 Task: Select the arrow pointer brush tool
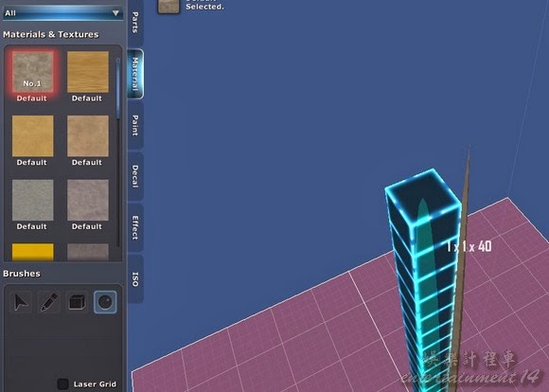21,302
